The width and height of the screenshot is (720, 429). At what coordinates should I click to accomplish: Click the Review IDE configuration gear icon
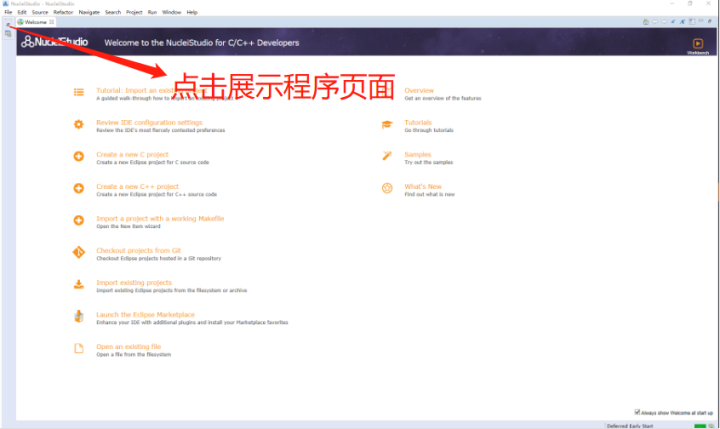coord(79,124)
